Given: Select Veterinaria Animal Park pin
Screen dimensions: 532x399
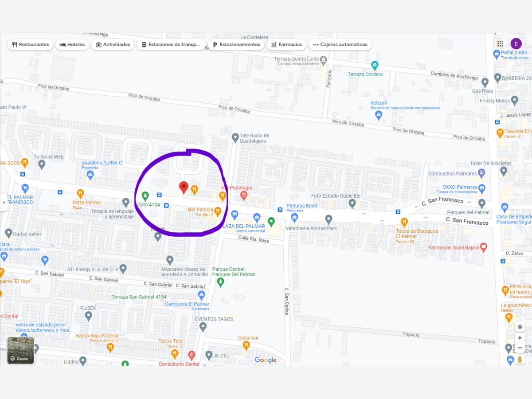Looking at the screenshot, I should tap(329, 219).
